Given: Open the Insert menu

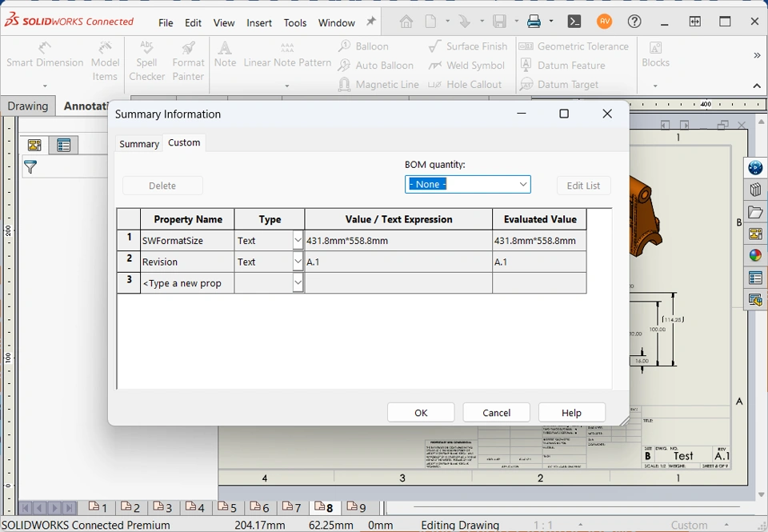Looking at the screenshot, I should tap(259, 23).
